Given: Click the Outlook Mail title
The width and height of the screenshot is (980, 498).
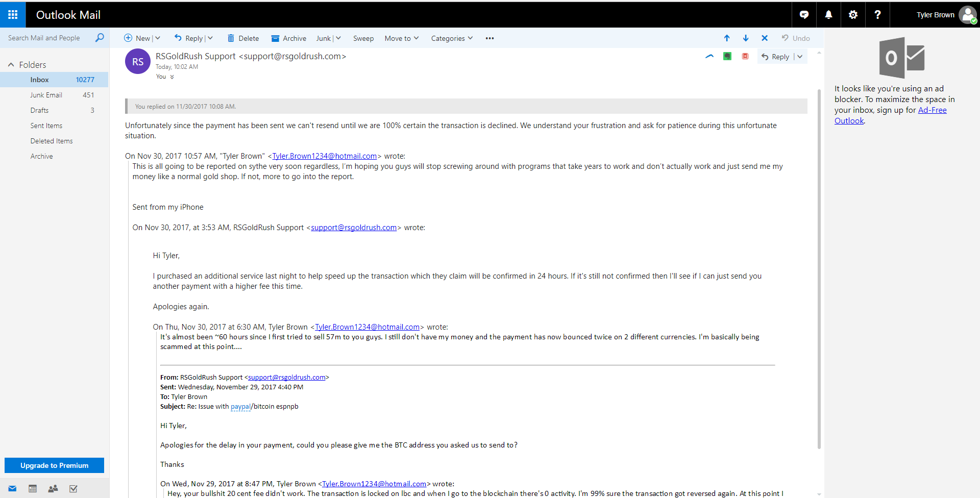Looking at the screenshot, I should [68, 15].
